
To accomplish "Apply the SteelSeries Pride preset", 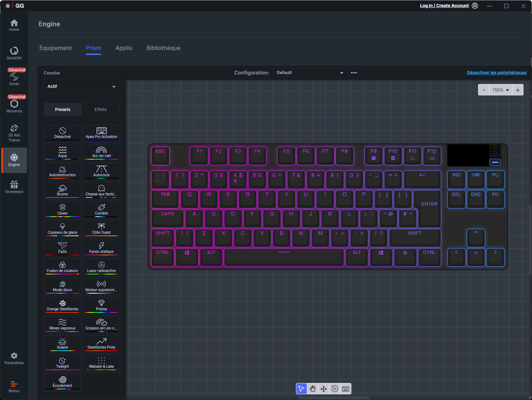I will point(101,344).
